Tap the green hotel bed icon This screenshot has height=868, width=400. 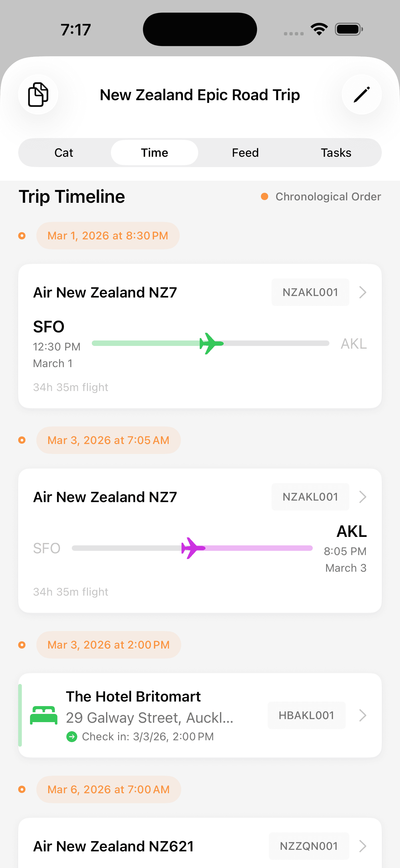coord(44,715)
